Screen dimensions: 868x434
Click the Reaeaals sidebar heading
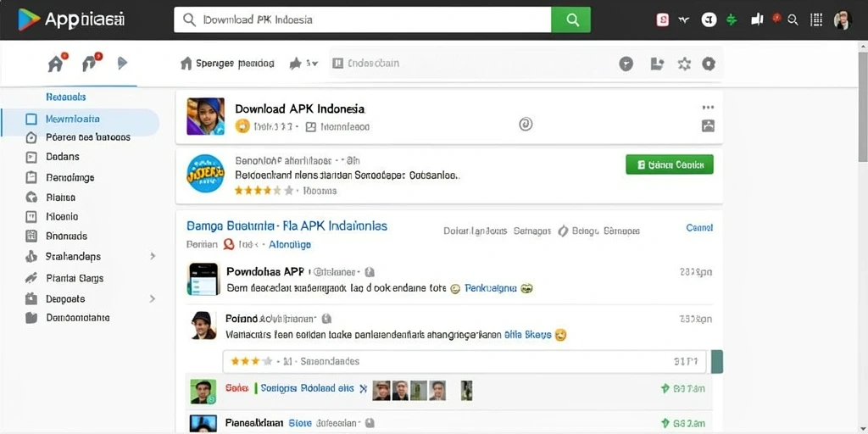tap(66, 97)
